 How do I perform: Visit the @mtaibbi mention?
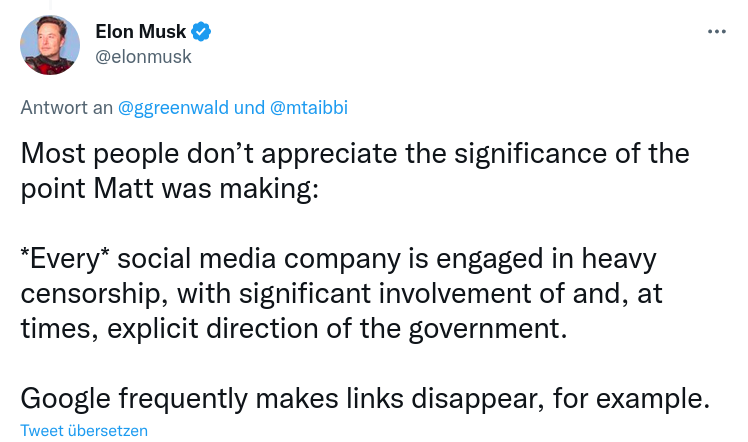(309, 108)
